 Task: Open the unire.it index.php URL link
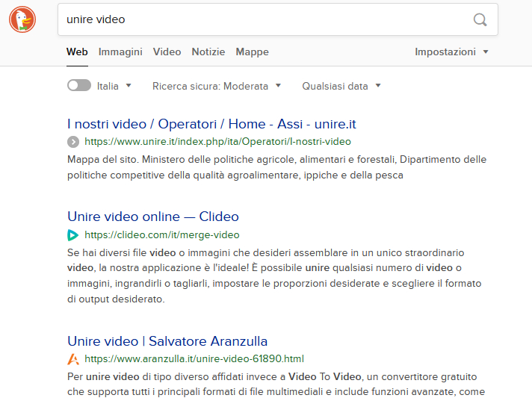(217, 141)
